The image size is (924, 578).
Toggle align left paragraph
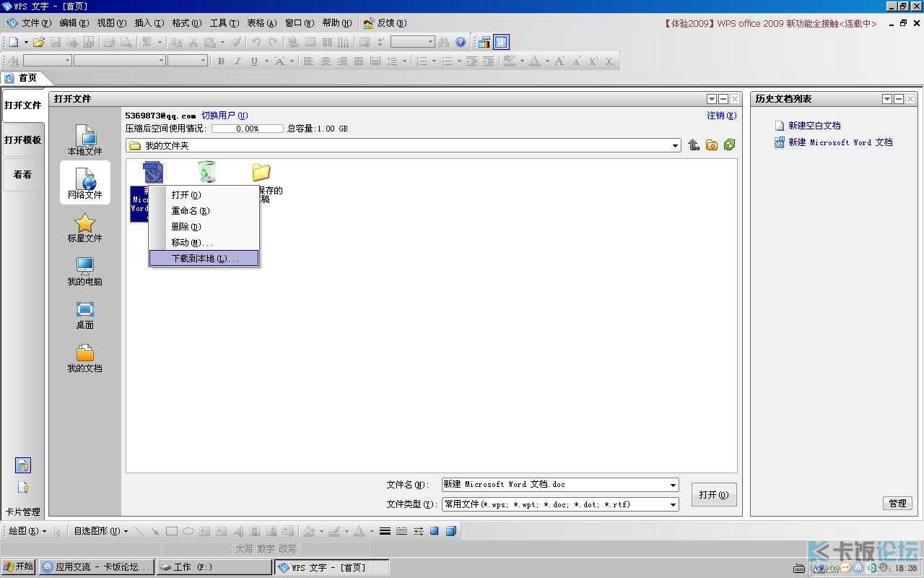point(308,61)
